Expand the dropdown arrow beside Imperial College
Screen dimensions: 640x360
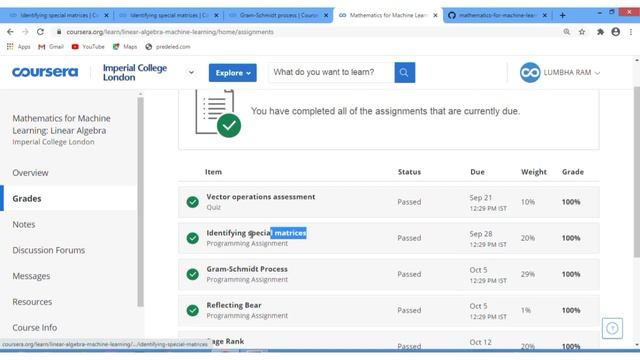point(191,73)
